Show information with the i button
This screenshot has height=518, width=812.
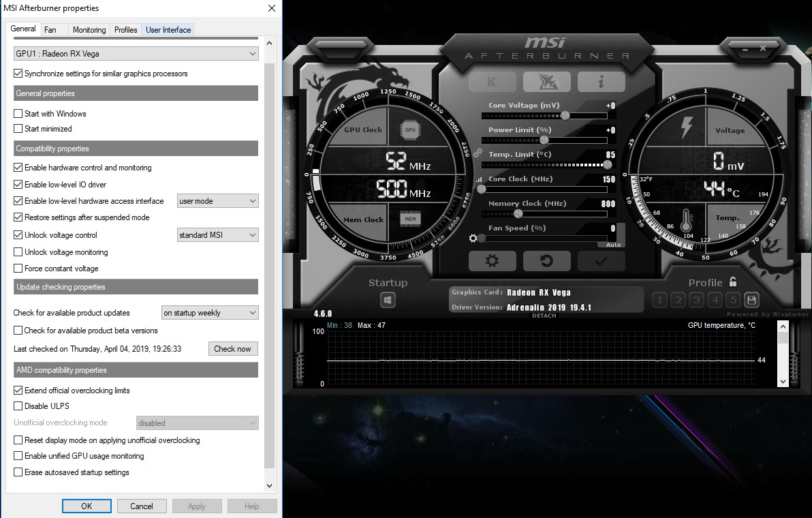tap(602, 82)
